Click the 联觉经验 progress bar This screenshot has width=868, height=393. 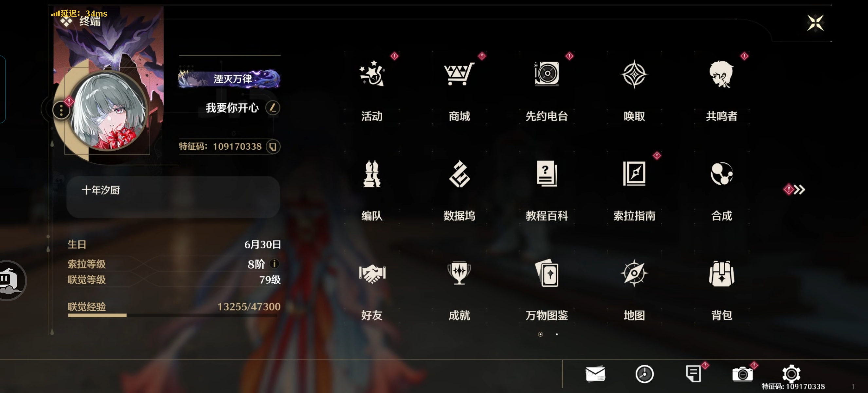pos(172,315)
